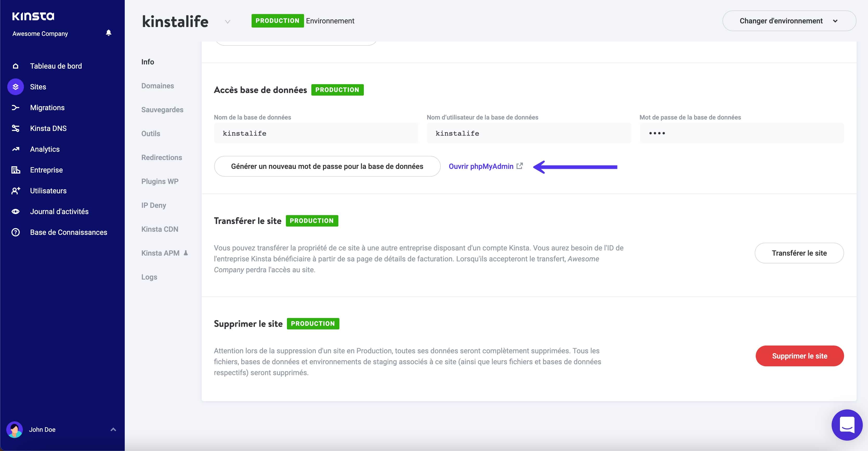The width and height of the screenshot is (868, 451).
Task: Open Sites in the sidebar
Action: (x=38, y=87)
